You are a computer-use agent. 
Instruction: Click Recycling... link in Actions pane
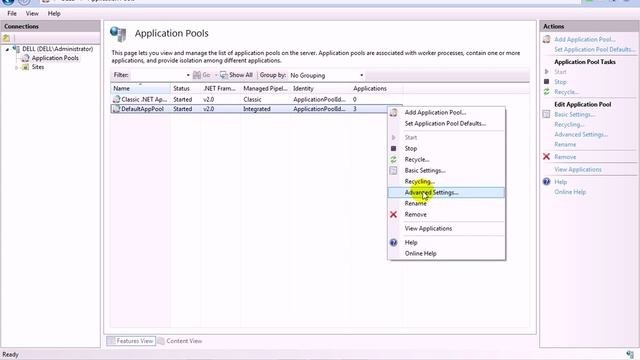pos(569,124)
